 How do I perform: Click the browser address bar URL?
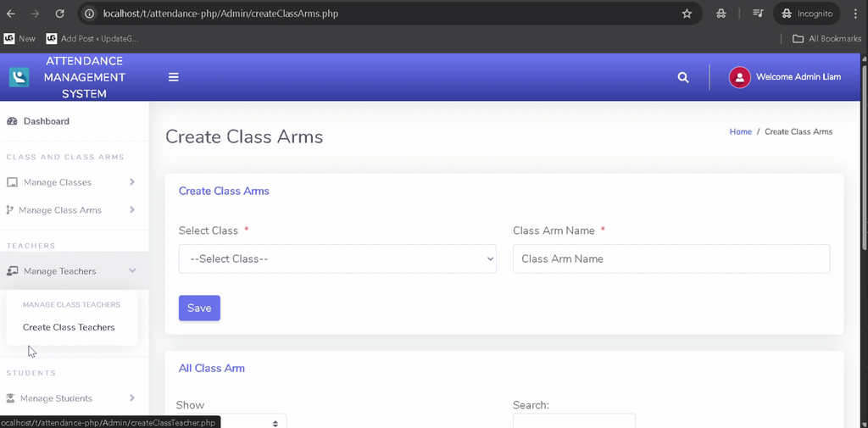click(220, 14)
